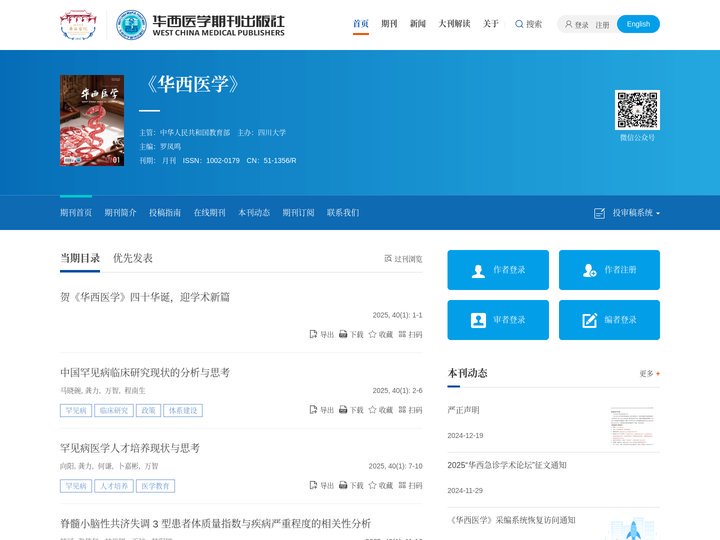
Task: Open the 期刊 top navigation item
Action: (x=389, y=23)
